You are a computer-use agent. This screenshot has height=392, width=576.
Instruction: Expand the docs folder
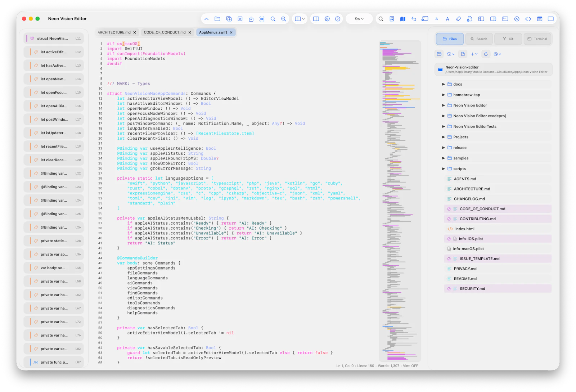click(444, 84)
